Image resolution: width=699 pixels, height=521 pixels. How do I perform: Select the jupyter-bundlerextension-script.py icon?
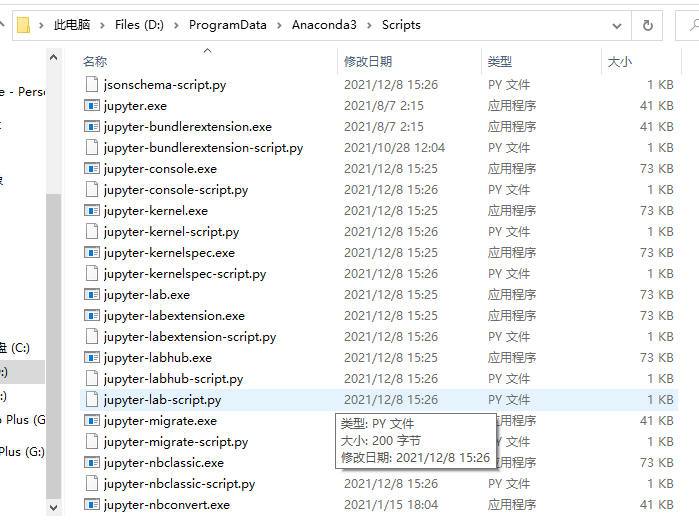tap(92, 148)
